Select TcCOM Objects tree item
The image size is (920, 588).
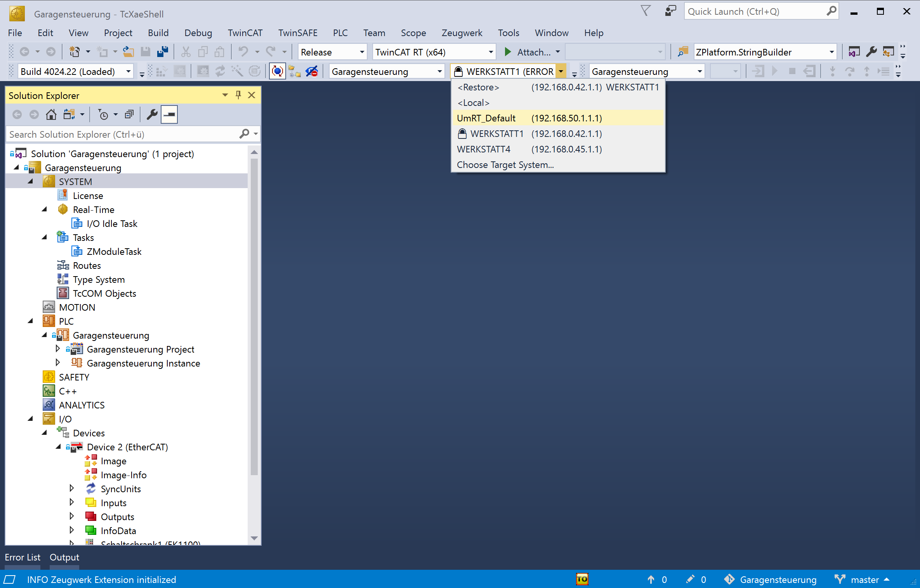104,293
